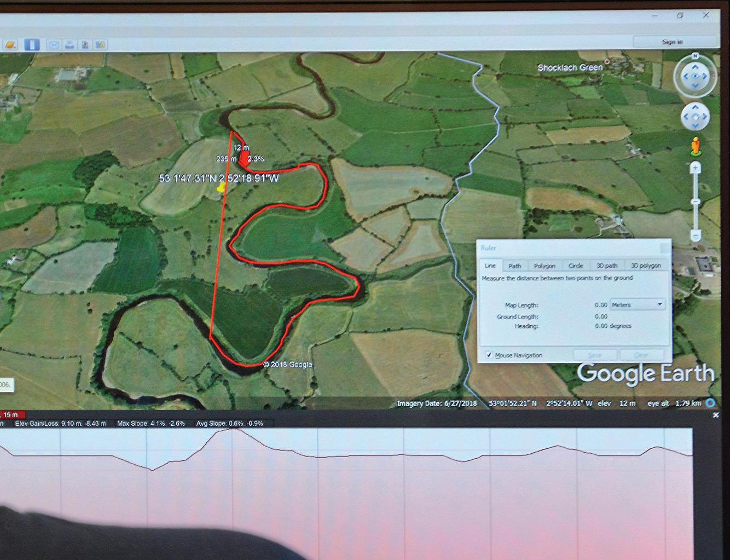Click the 235 m distance label on map
The width and height of the screenshot is (730, 560).
click(x=226, y=159)
